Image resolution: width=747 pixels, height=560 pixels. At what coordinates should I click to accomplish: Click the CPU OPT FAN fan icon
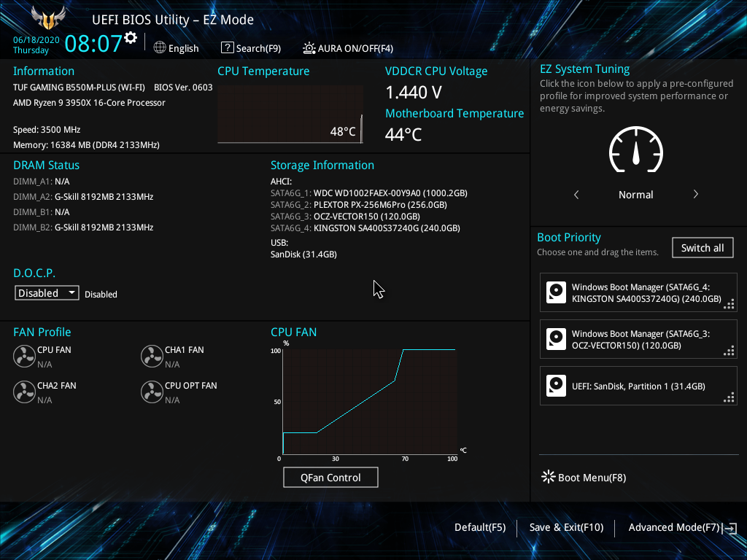click(x=152, y=392)
